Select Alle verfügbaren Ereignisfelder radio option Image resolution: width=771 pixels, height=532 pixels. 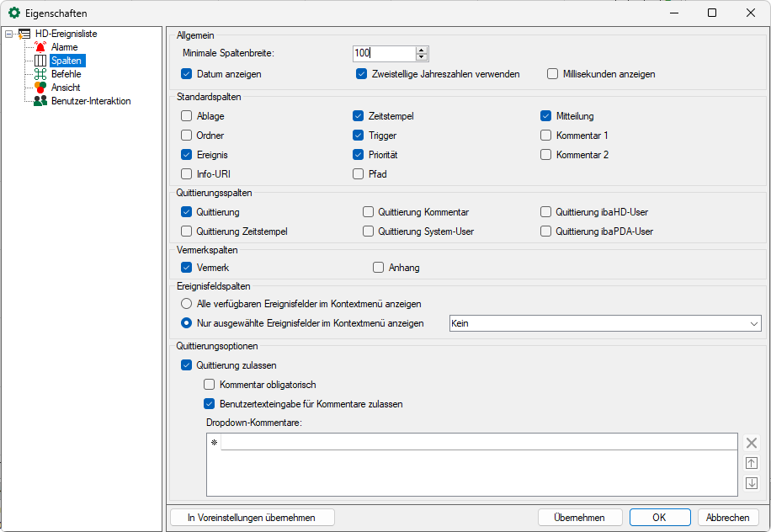pyautogui.click(x=187, y=304)
